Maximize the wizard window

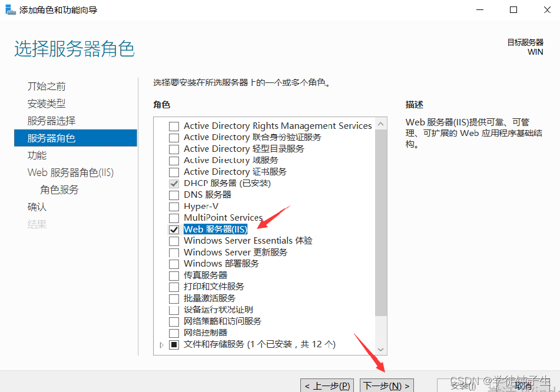coord(513,10)
